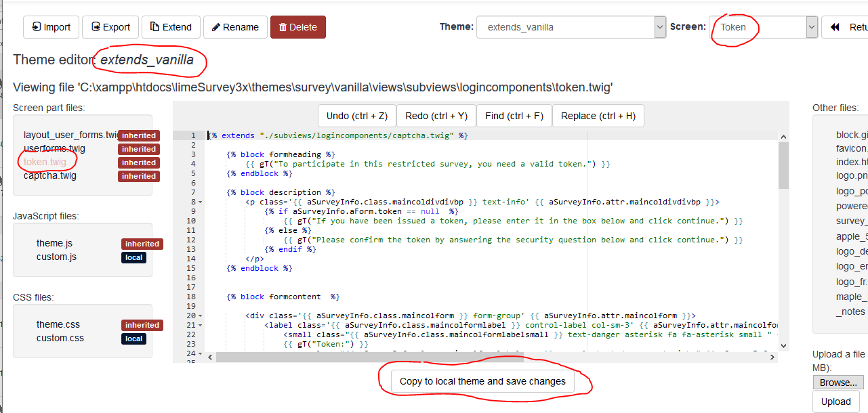Click the Browse file button

[x=838, y=383]
